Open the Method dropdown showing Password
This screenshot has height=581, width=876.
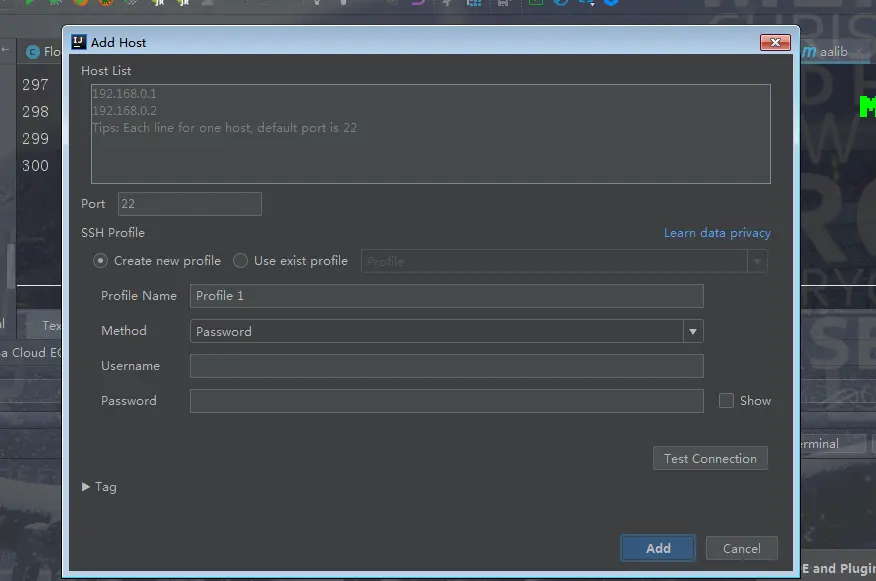(x=446, y=331)
